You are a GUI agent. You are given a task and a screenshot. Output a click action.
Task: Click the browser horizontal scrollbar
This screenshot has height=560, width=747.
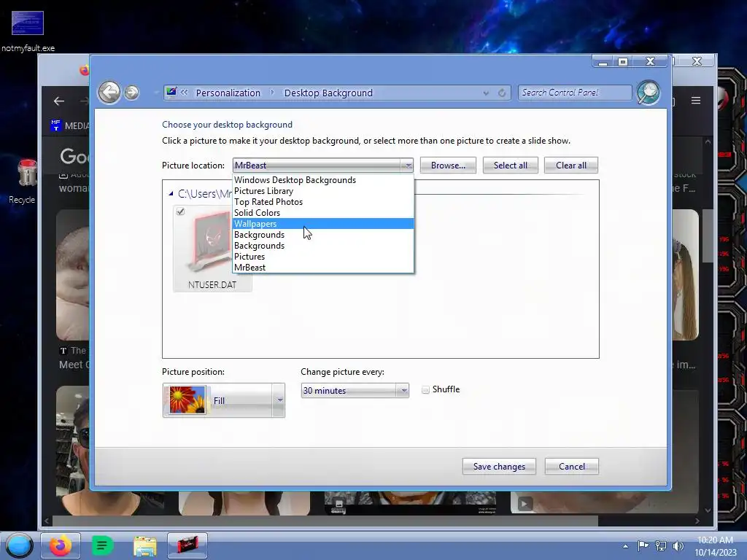coord(325,521)
